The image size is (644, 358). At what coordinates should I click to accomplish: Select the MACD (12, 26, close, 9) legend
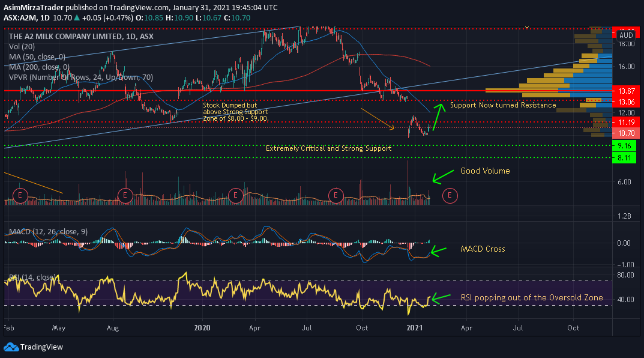pyautogui.click(x=48, y=232)
